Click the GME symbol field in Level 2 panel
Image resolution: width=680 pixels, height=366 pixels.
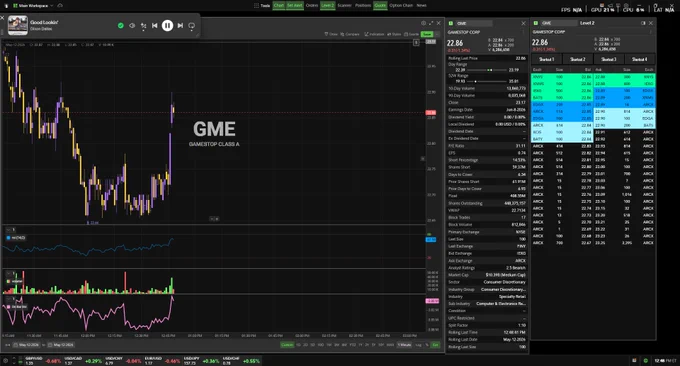click(559, 23)
